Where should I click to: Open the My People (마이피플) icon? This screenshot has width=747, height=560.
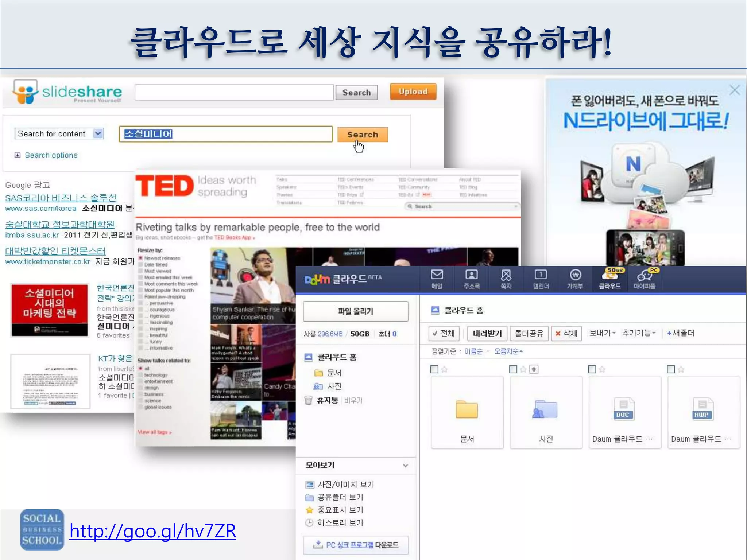[645, 279]
